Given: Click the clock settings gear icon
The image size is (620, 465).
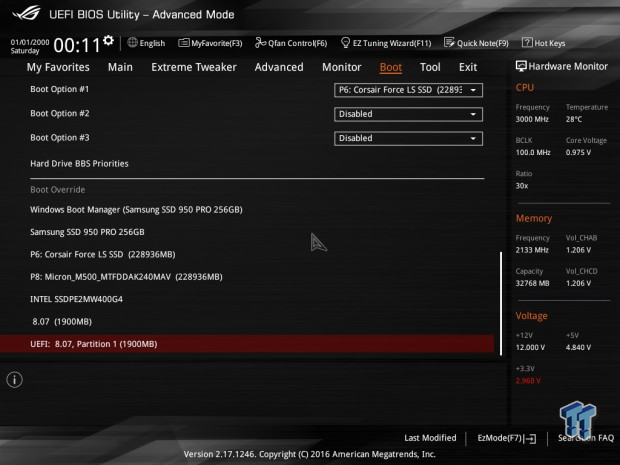Looking at the screenshot, I should coord(108,40).
